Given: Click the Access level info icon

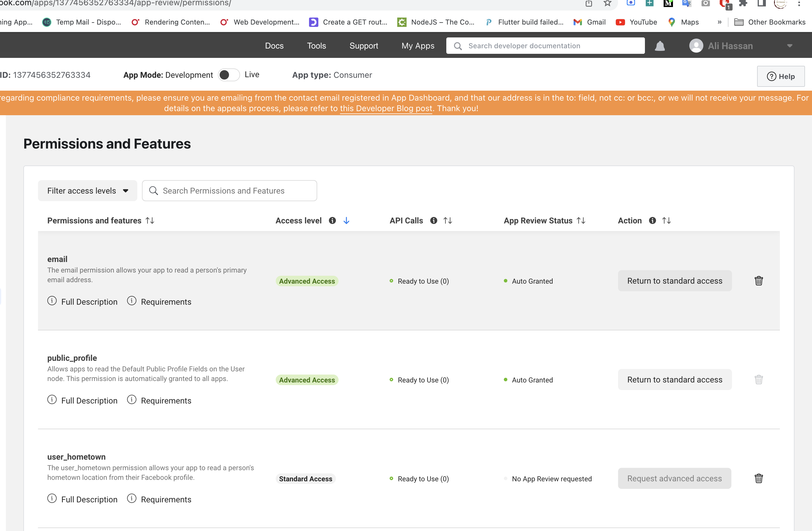Looking at the screenshot, I should click(332, 220).
